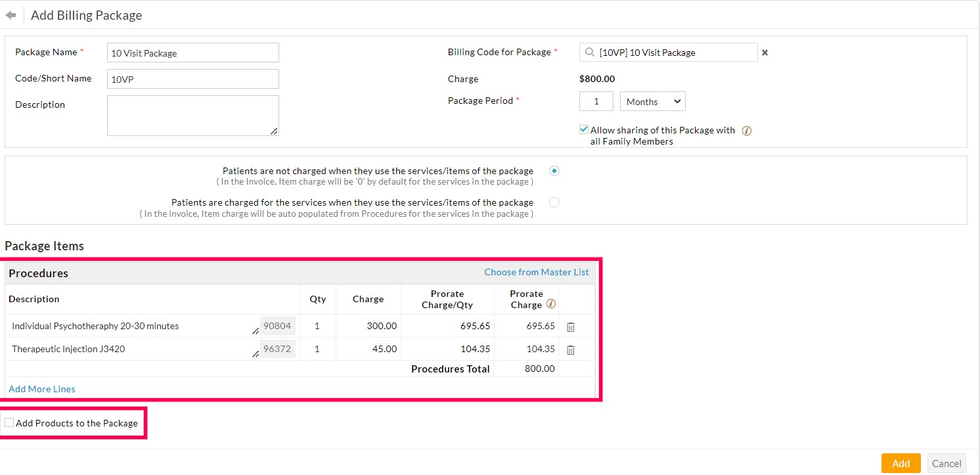Image resolution: width=980 pixels, height=475 pixels.
Task: Open the Months period dropdown
Action: pos(652,101)
